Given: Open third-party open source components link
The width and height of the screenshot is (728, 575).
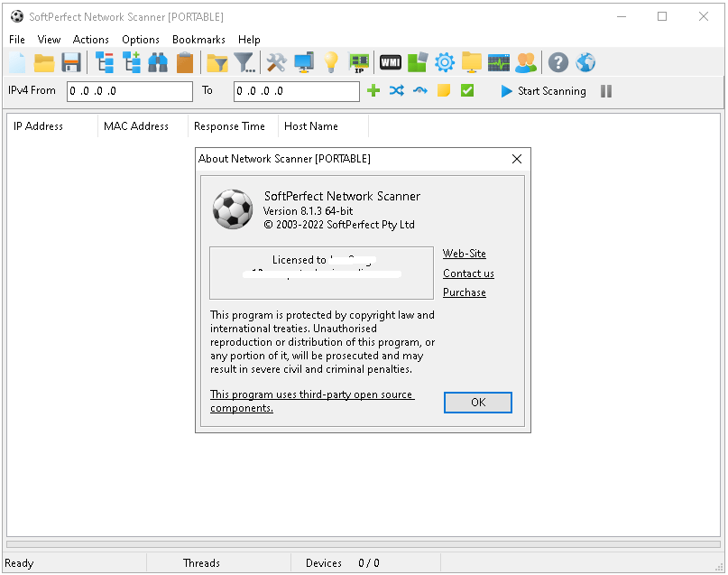Looking at the screenshot, I should coord(312,401).
